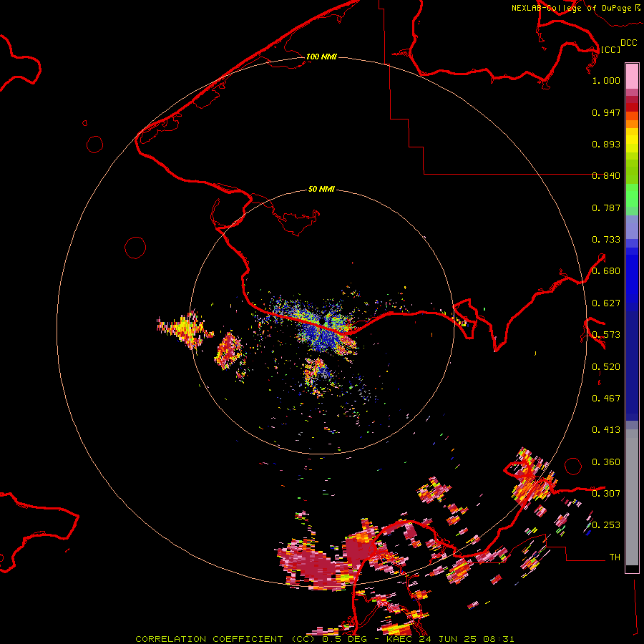This screenshot has width=644, height=644.
Task: Click the CORRELATION COEFFICIENT caption at bottom
Action: (x=324, y=639)
